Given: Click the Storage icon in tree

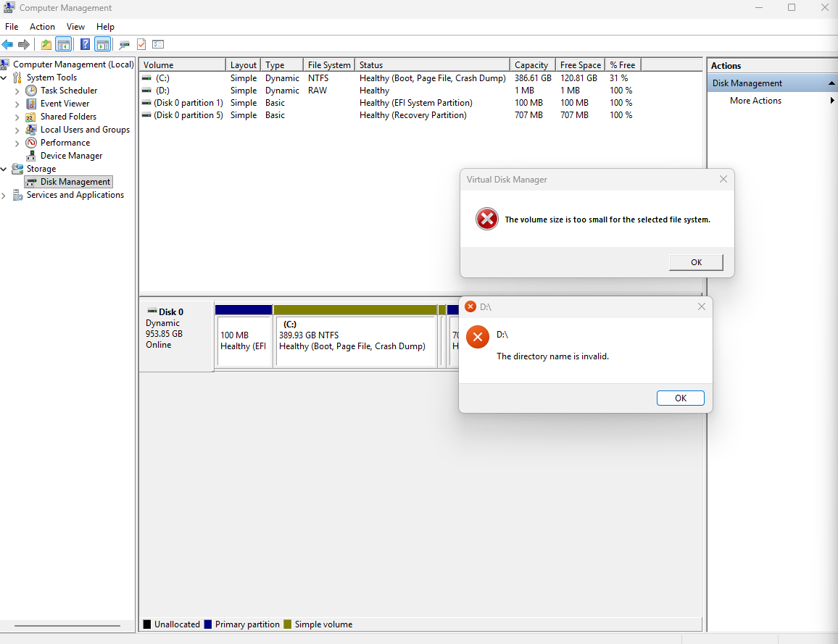Looking at the screenshot, I should [17, 169].
